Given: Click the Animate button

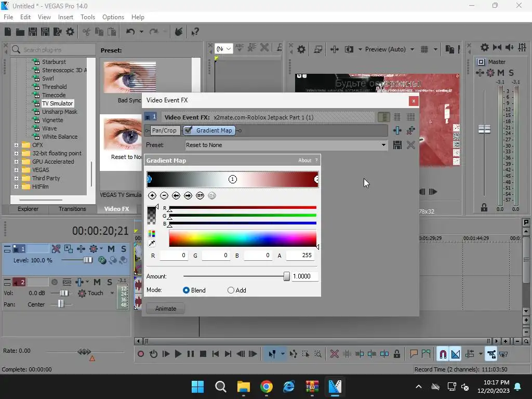Looking at the screenshot, I should [166, 309].
